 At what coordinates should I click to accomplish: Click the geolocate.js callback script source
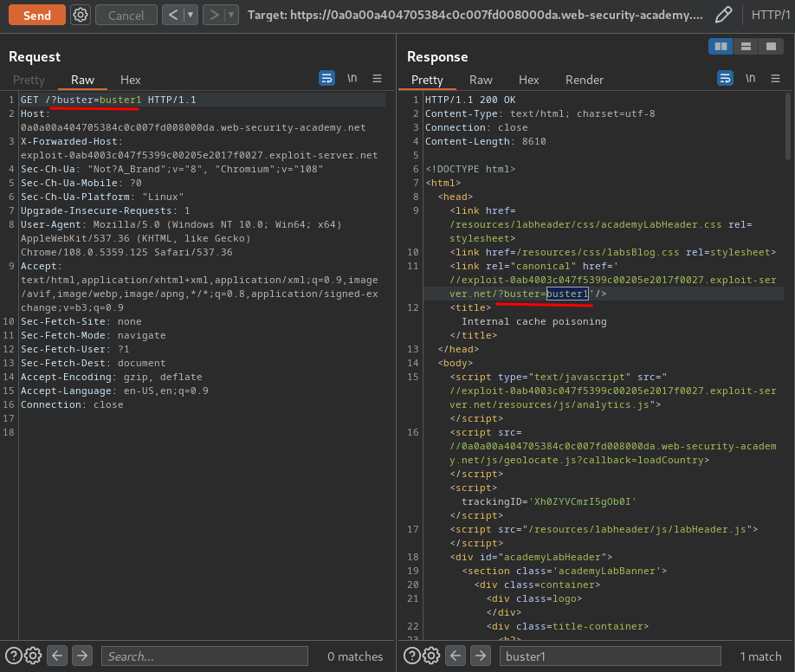tap(612, 454)
